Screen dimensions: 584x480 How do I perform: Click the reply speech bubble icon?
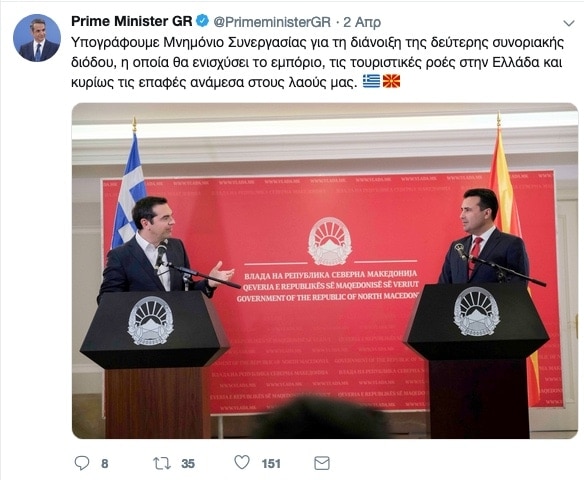82,463
